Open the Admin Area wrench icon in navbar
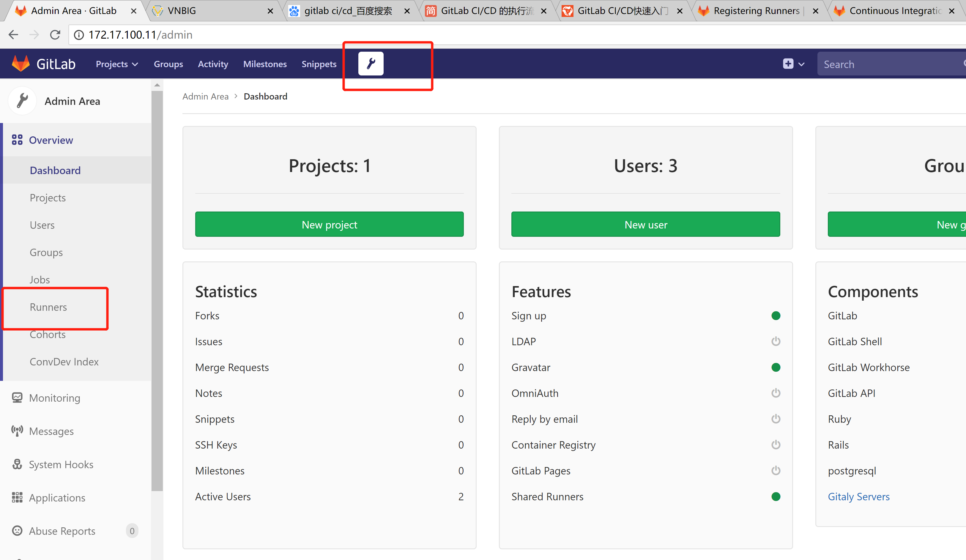Viewport: 966px width, 560px height. click(371, 64)
